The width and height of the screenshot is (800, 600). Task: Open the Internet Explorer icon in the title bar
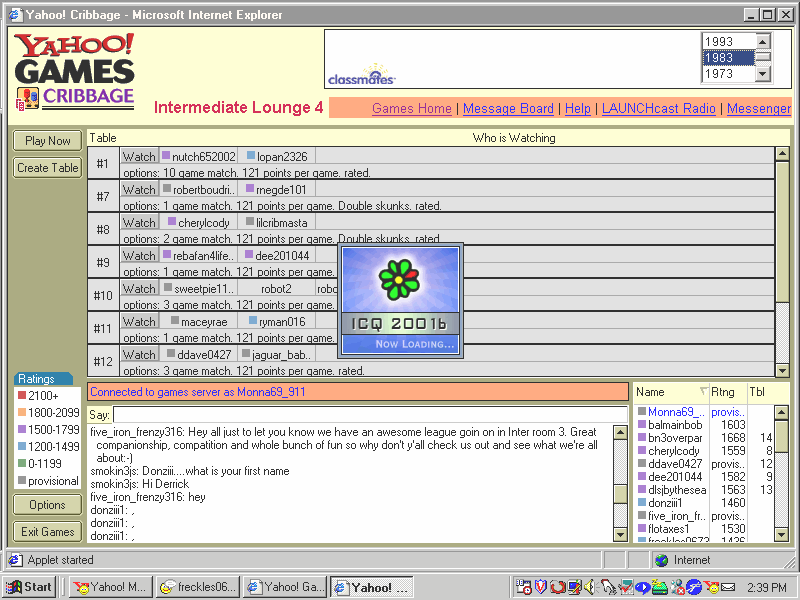[x=15, y=14]
